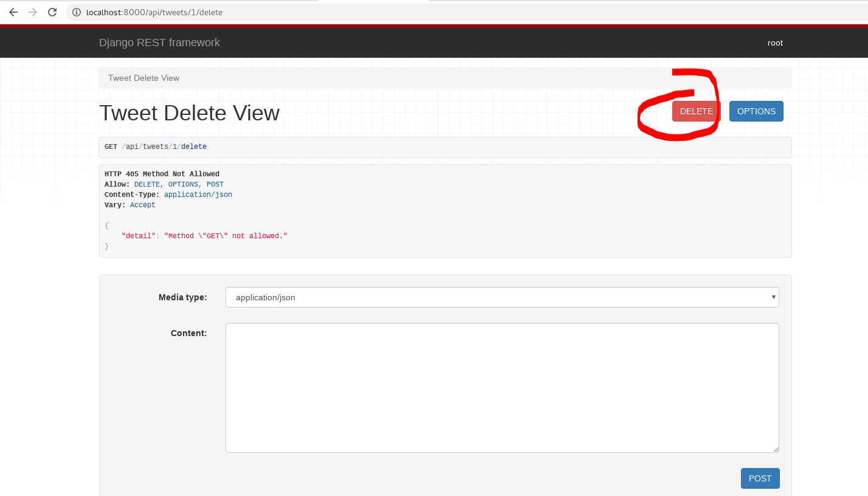Select the "Tweet Delete View" page heading

click(189, 113)
